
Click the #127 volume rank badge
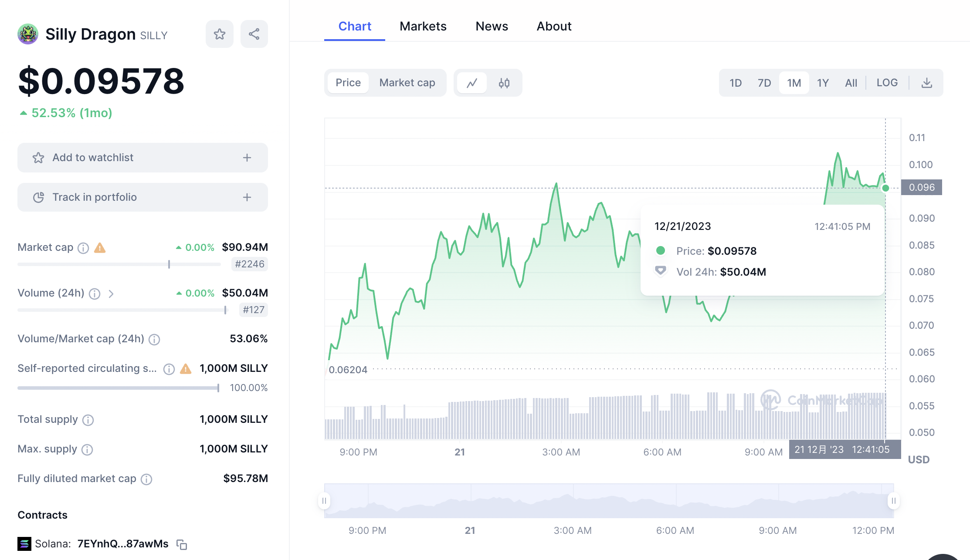tap(253, 310)
